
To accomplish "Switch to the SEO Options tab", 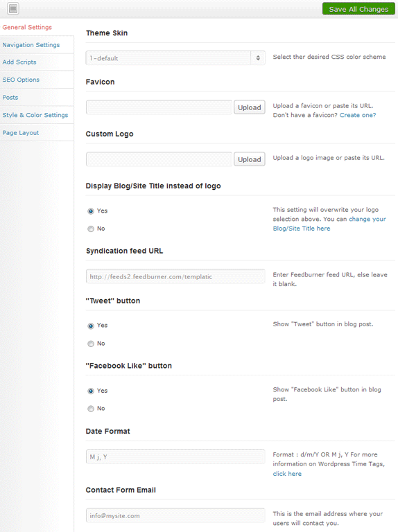I will (x=21, y=80).
